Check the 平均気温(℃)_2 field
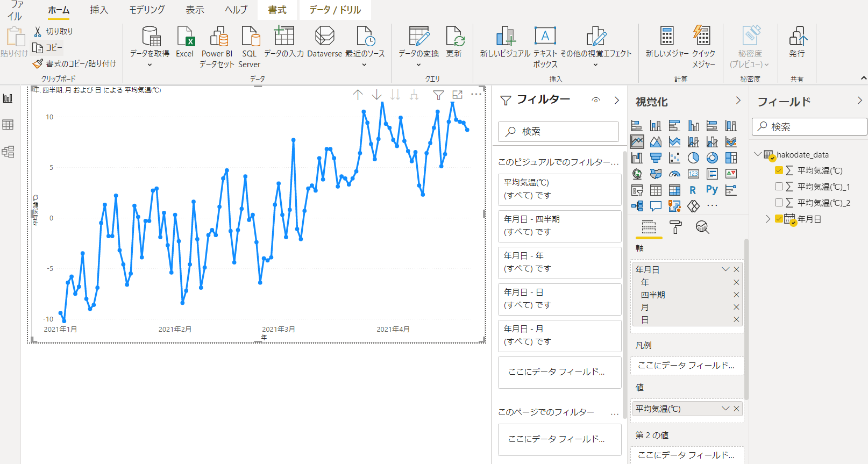868x464 pixels. coord(779,203)
